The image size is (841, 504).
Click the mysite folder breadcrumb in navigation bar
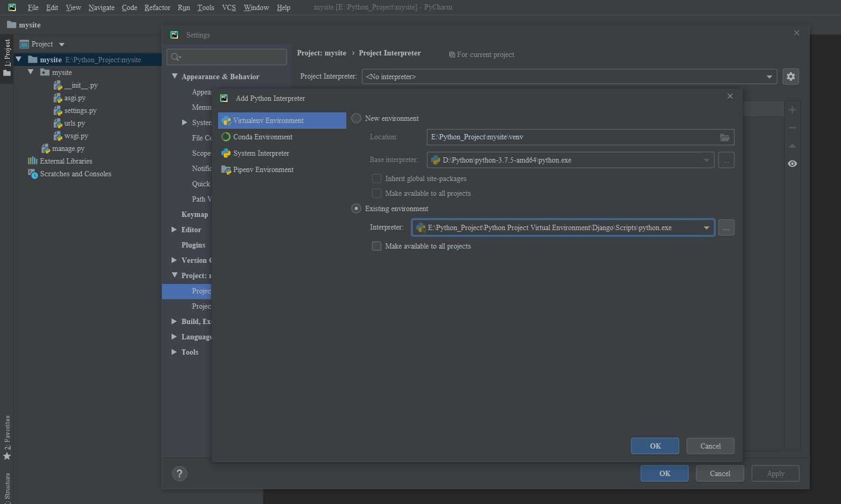tap(24, 25)
